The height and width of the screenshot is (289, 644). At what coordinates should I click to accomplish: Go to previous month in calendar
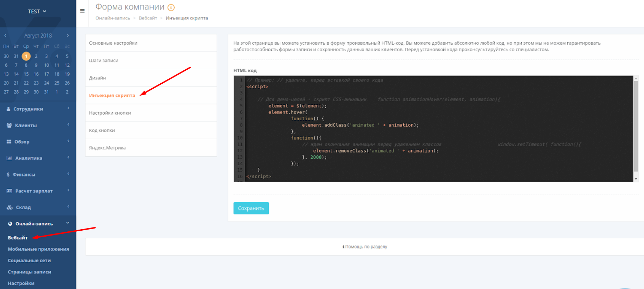[5, 36]
